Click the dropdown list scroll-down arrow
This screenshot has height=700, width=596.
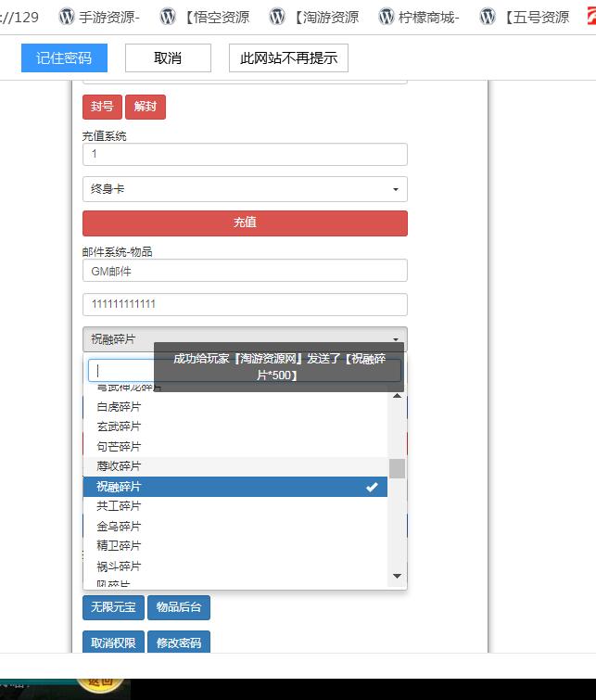click(397, 577)
